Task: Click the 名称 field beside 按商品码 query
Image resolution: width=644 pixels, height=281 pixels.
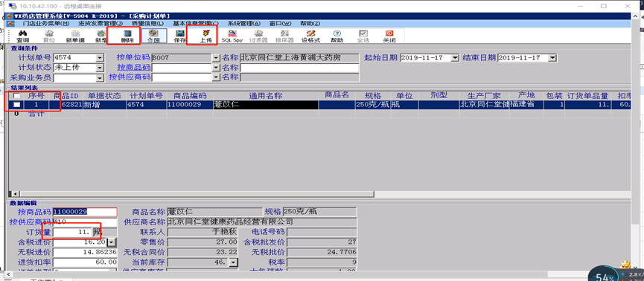Action: tap(299, 68)
